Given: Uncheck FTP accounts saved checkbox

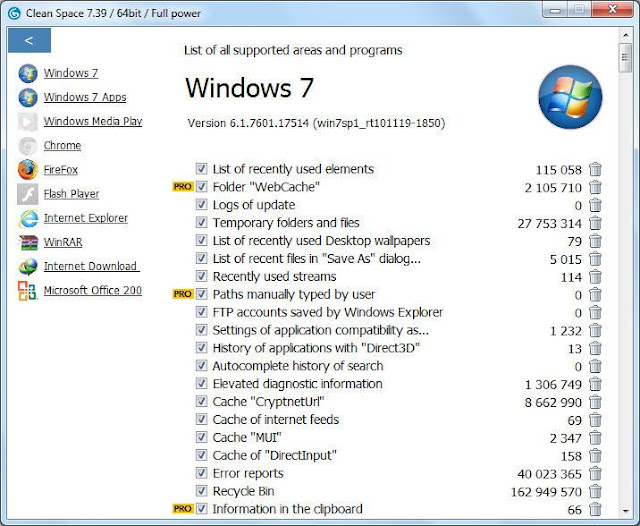Looking at the screenshot, I should coord(201,312).
